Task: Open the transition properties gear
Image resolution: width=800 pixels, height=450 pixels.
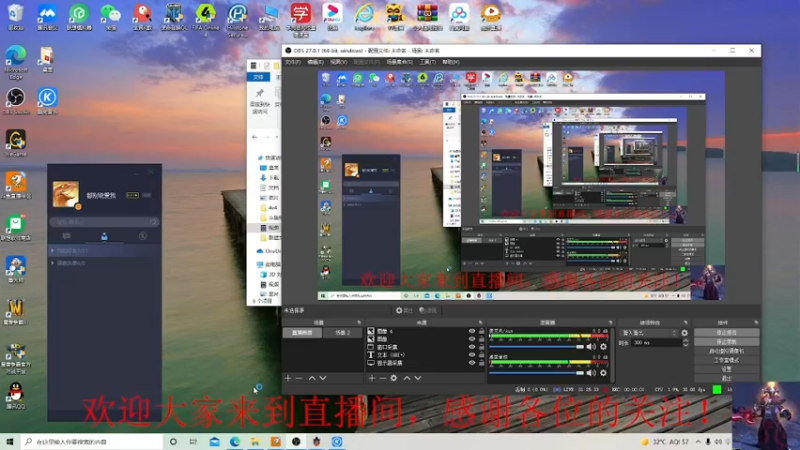Action: [x=685, y=333]
